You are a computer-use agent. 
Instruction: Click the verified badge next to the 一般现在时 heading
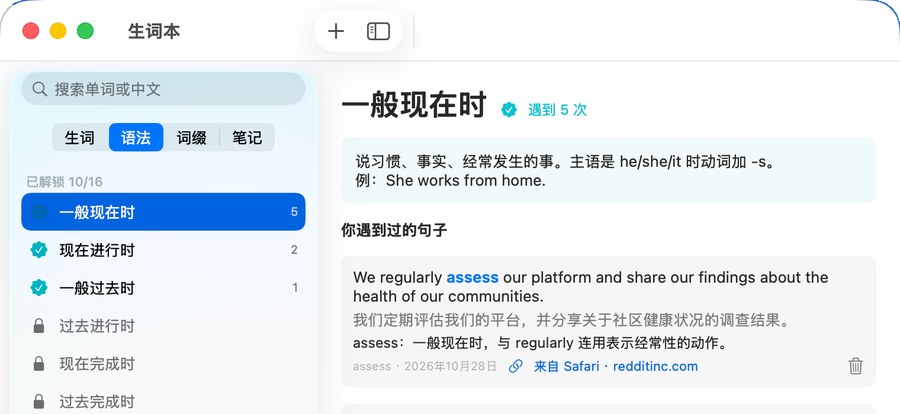point(509,109)
